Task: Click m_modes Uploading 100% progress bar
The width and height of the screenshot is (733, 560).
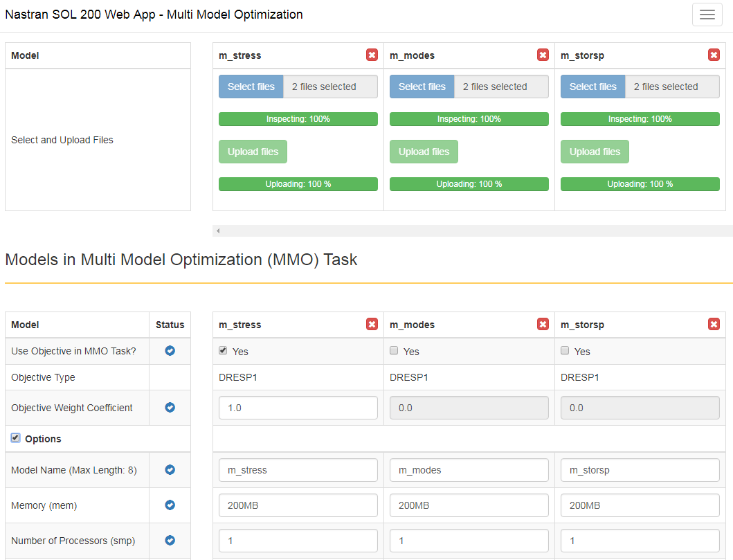Action: [469, 183]
